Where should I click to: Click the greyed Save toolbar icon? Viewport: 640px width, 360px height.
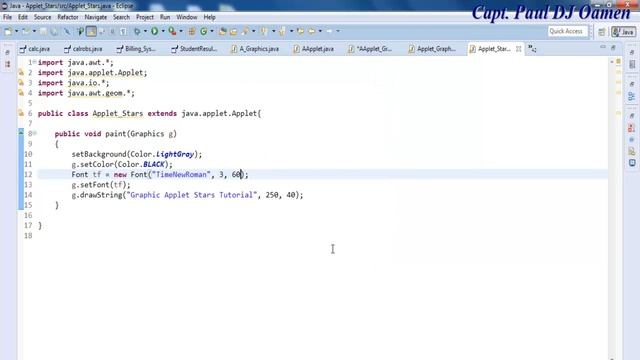coord(43,31)
